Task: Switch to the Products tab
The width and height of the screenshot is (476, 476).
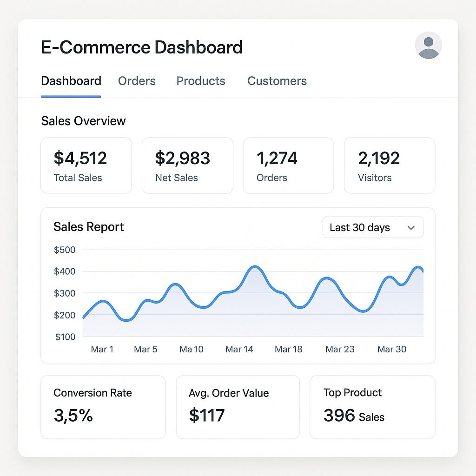Action: click(x=201, y=81)
